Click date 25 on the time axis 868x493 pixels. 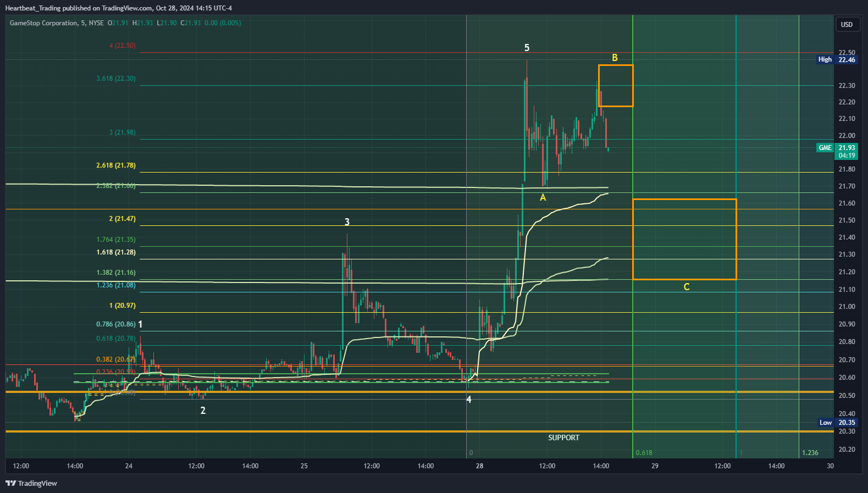tap(304, 466)
